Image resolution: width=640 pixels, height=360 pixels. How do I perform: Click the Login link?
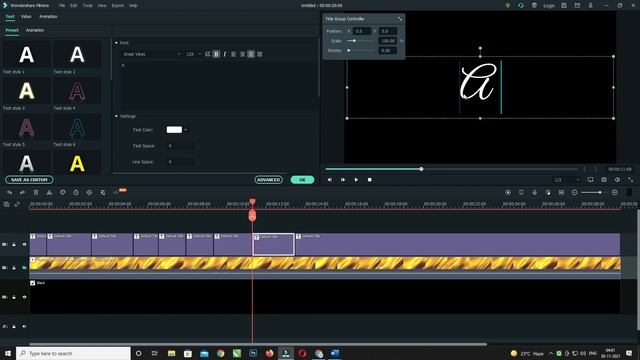click(549, 6)
